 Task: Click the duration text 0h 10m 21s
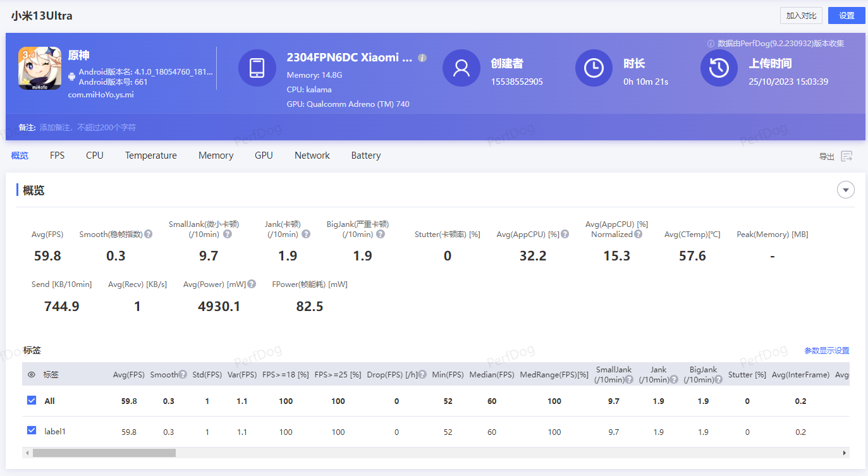click(x=645, y=82)
